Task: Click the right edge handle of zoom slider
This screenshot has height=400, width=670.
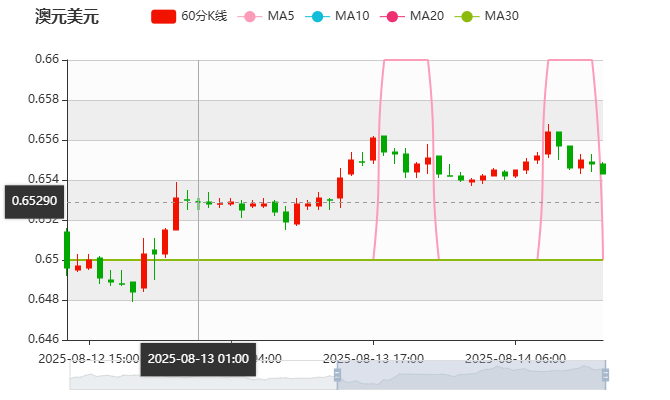Action: pos(607,376)
